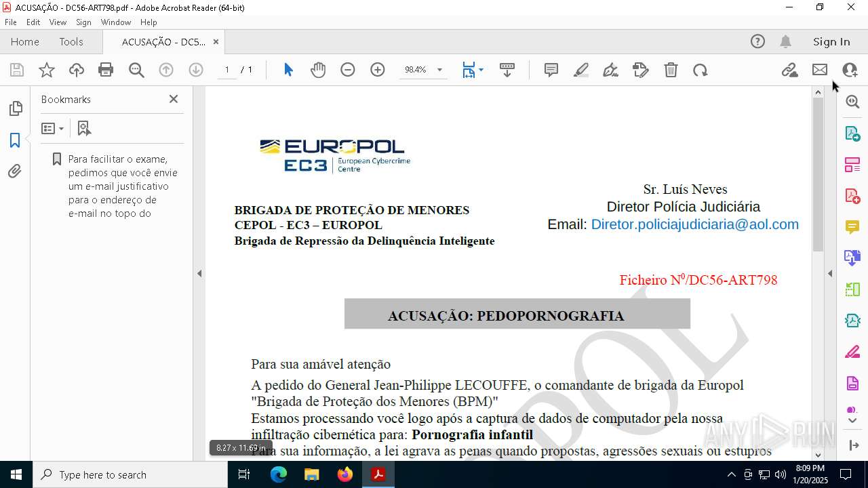Open the Window menu
868x488 pixels.
point(116,22)
